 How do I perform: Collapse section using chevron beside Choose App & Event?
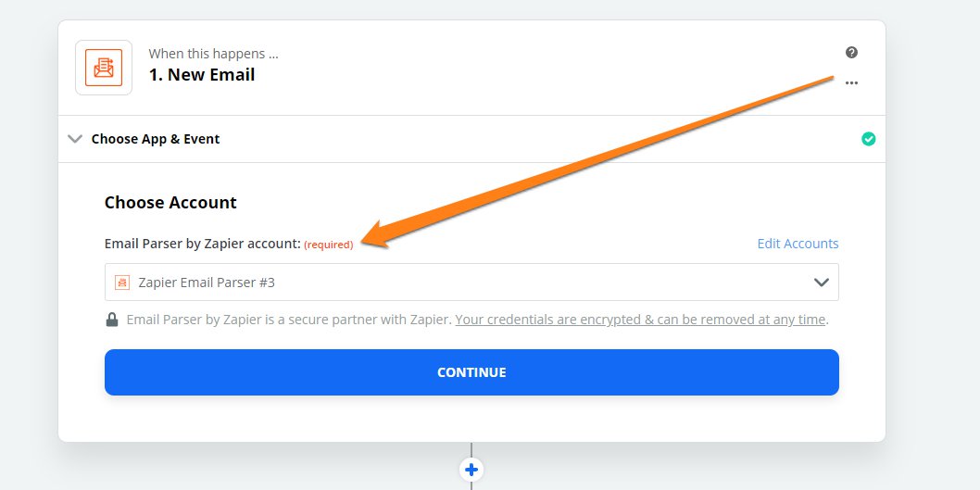(x=75, y=139)
